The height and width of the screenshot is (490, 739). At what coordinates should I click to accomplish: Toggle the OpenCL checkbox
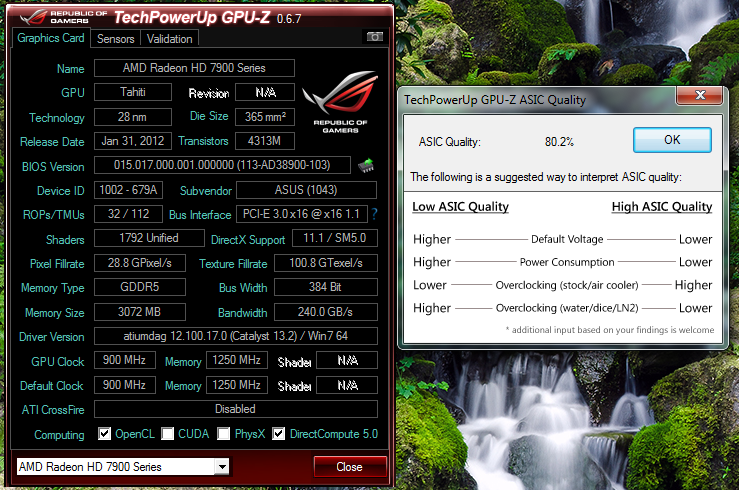coord(104,433)
